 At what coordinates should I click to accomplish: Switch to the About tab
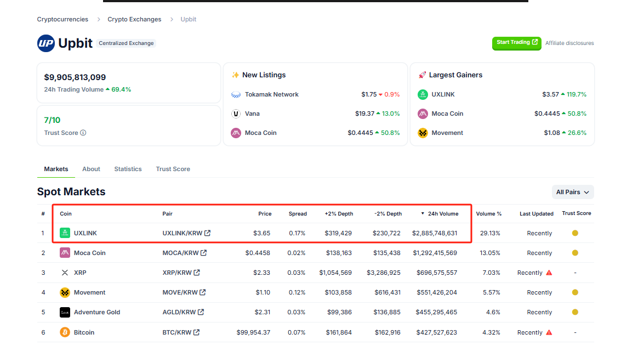[x=91, y=169]
